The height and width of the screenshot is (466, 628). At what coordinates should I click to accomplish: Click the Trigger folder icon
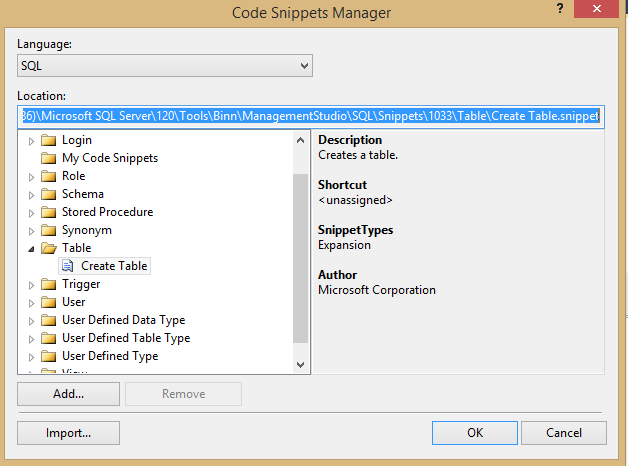(48, 285)
